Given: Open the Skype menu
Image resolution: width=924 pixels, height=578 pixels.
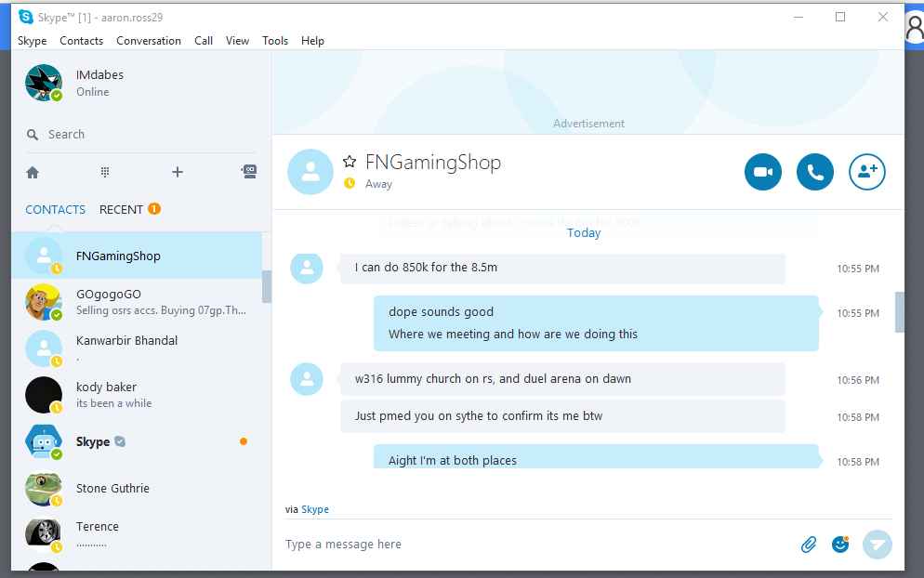Looking at the screenshot, I should [x=32, y=41].
